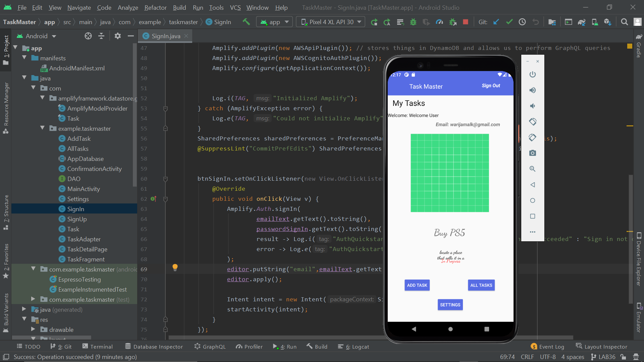644x362 pixels.
Task: Click the Debug app bug icon
Action: [x=413, y=22]
